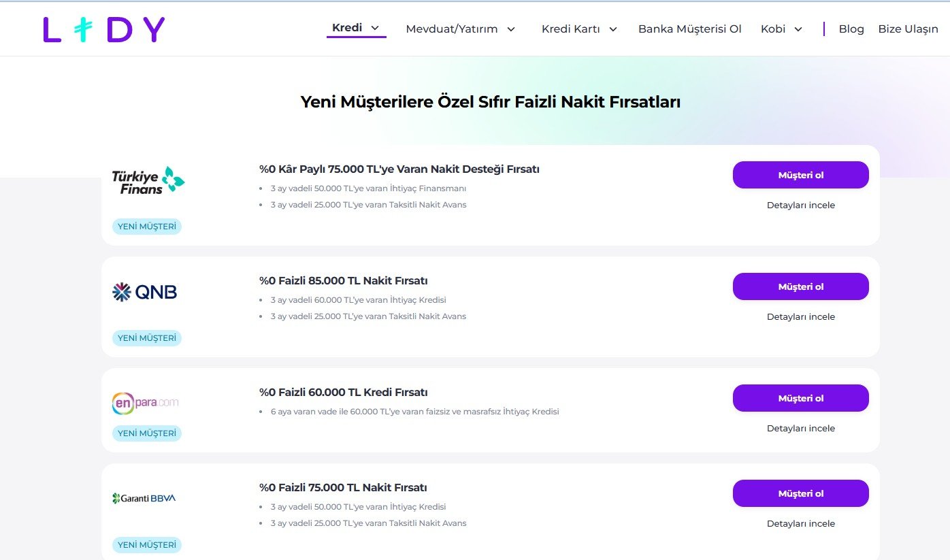View Detayları incele for QNB offer
Viewport: 950px width, 560px height.
pos(800,316)
